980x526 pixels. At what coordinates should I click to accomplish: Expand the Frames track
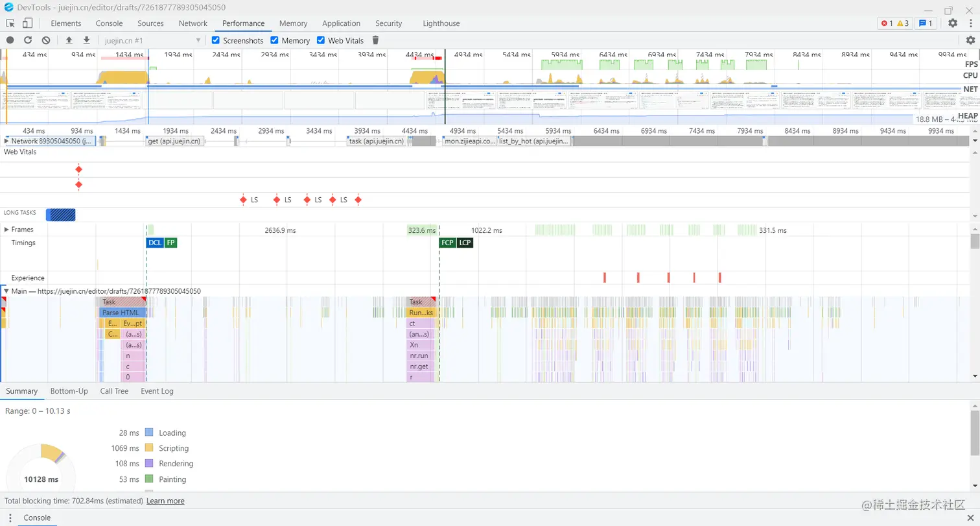pyautogui.click(x=6, y=230)
